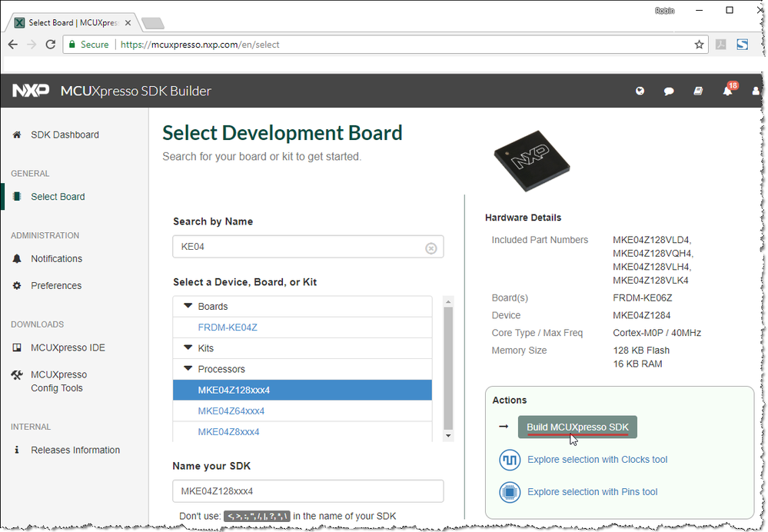The height and width of the screenshot is (532, 768).
Task: Open the chat feedback bubble icon
Action: click(669, 91)
